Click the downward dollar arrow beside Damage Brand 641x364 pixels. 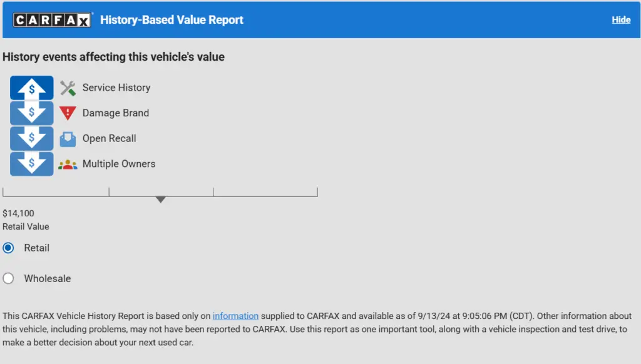point(31,113)
